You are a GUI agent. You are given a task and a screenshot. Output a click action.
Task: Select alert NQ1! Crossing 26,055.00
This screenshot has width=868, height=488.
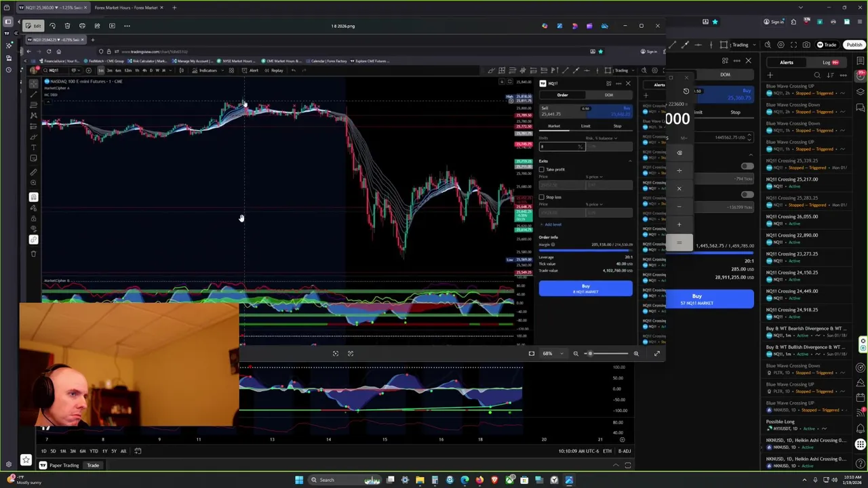805,220
